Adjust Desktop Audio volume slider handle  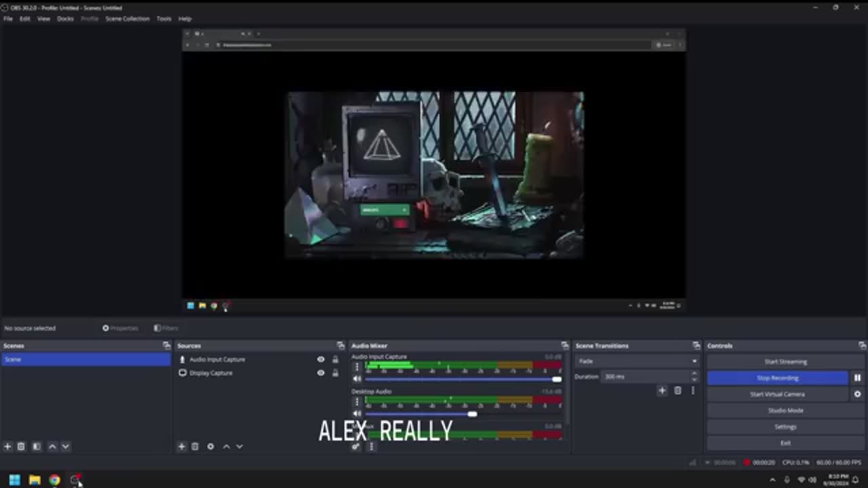pyautogui.click(x=472, y=414)
